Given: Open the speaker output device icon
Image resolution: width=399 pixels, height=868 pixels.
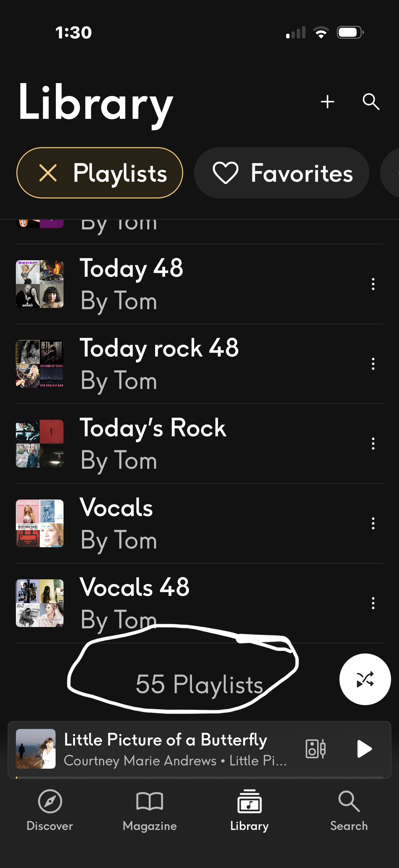Looking at the screenshot, I should point(315,749).
